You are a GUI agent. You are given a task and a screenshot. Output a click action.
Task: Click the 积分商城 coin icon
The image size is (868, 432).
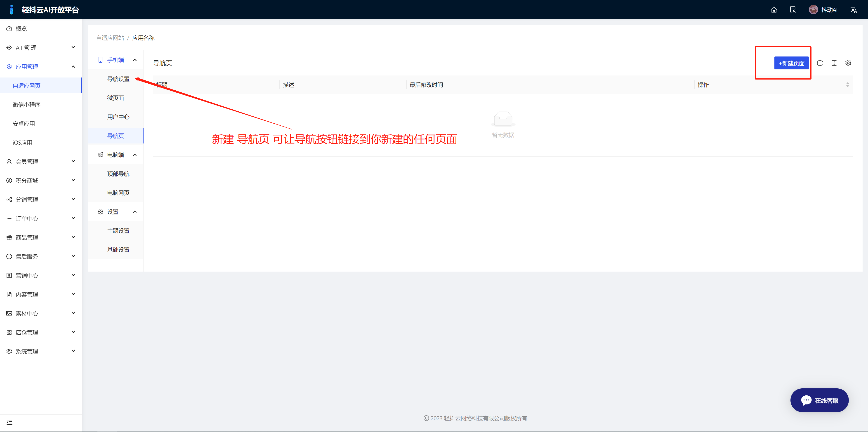click(9, 181)
